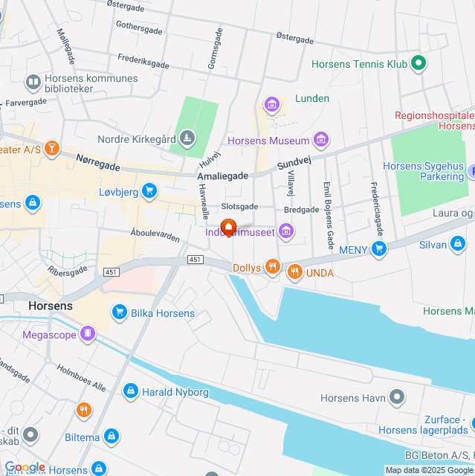Select the Horsens Museum purple marker

point(321,140)
